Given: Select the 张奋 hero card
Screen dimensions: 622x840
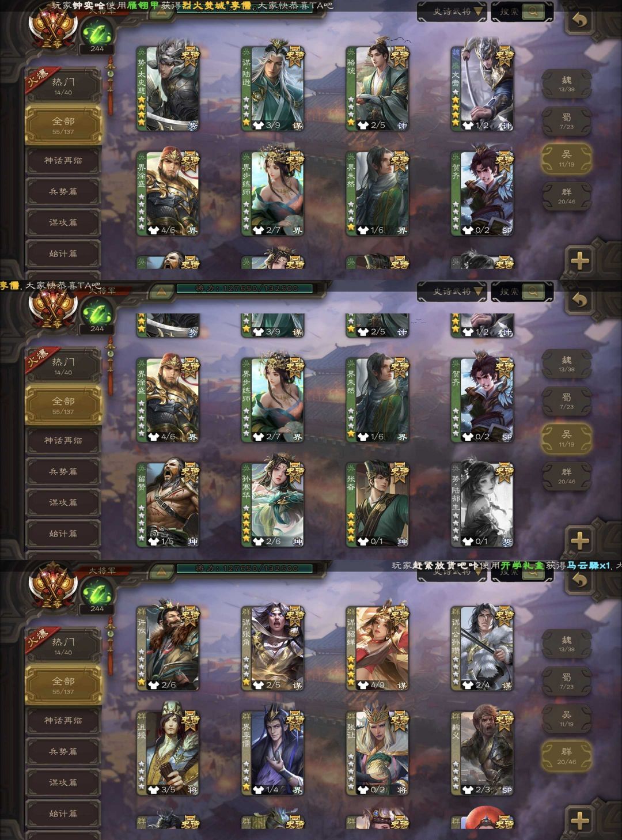Looking at the screenshot, I should [x=377, y=505].
